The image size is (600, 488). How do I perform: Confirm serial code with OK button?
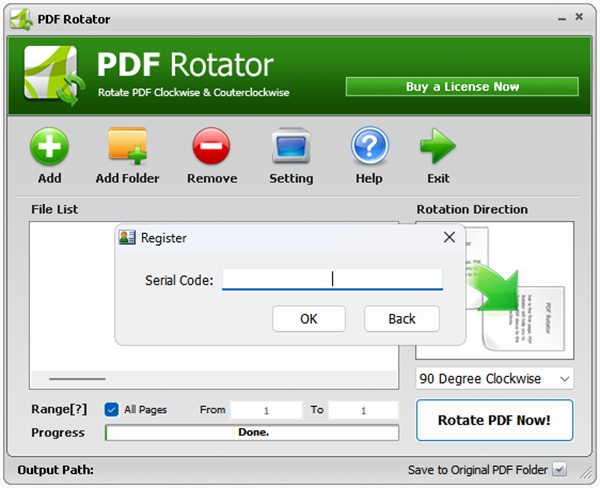308,318
